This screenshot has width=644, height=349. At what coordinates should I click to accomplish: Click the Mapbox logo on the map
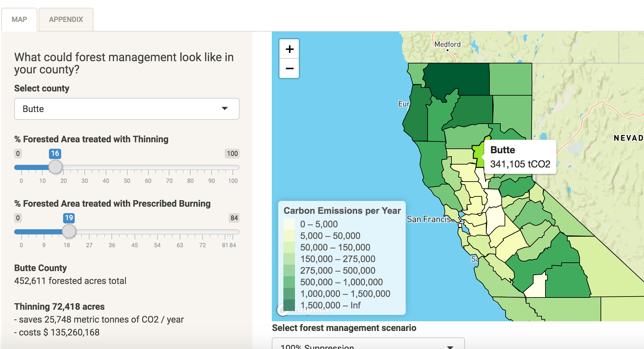pos(303,310)
